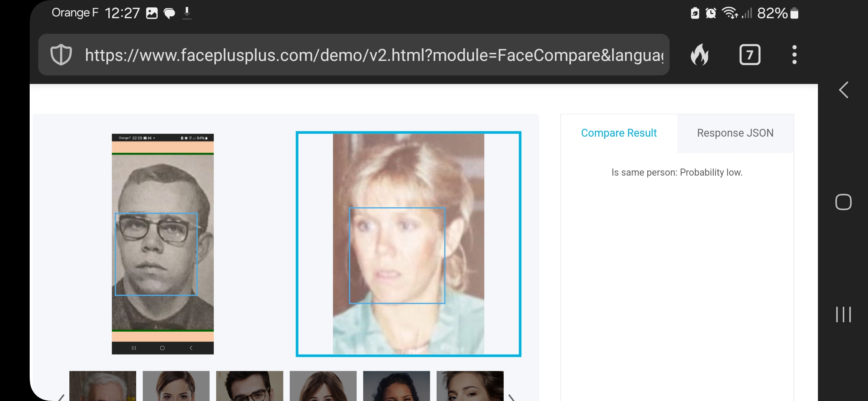Choose the sixth sample face thumbnail

[470, 386]
